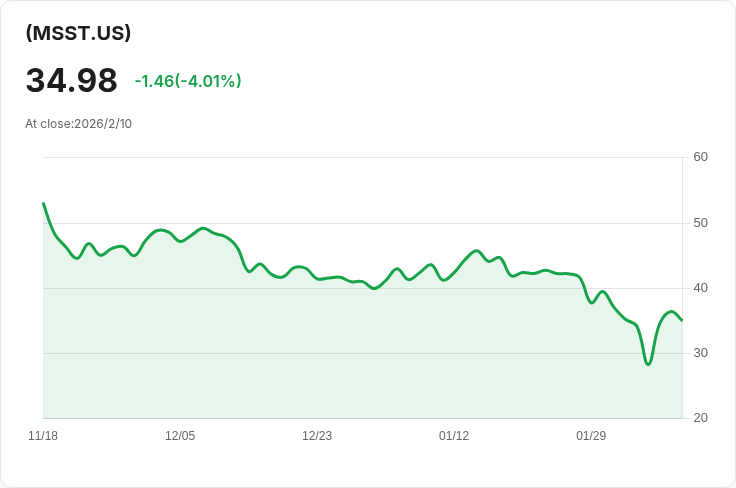Click the 34.98 current price value
The image size is (736, 488).
[x=71, y=81]
